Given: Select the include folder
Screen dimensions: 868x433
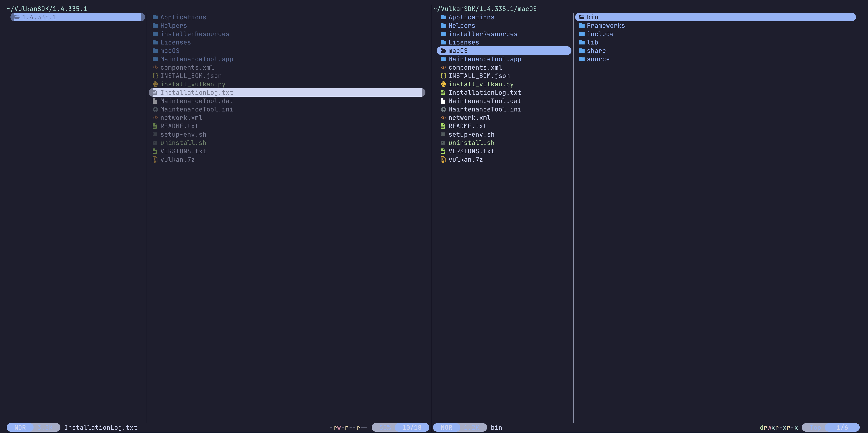Looking at the screenshot, I should (600, 34).
